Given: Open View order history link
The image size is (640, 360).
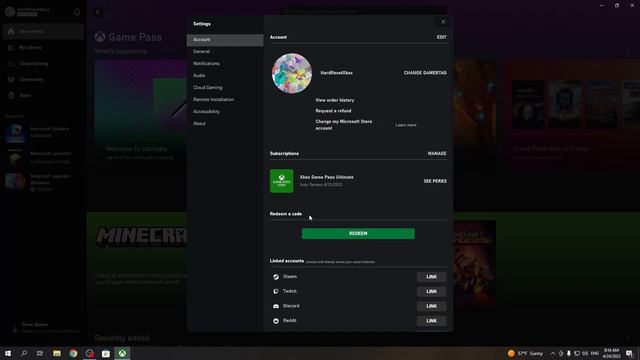Looking at the screenshot, I should [x=335, y=100].
